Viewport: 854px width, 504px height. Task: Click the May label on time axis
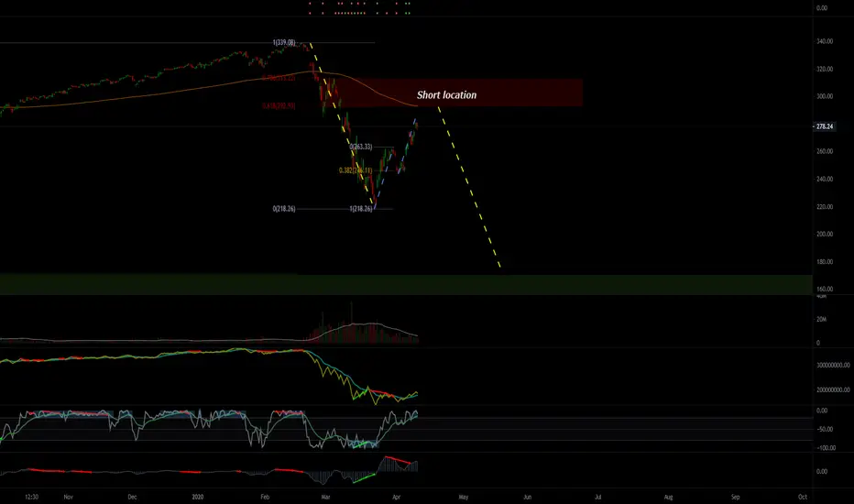[464, 497]
